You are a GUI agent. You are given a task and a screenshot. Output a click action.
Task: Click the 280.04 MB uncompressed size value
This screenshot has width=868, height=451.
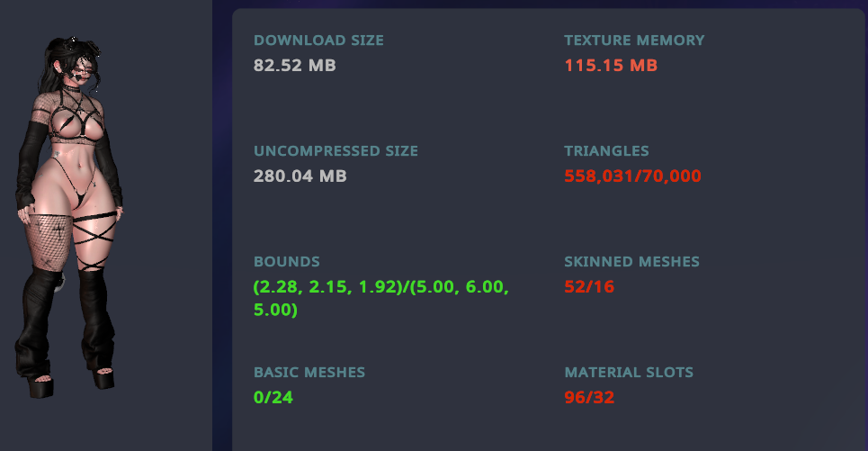(300, 176)
